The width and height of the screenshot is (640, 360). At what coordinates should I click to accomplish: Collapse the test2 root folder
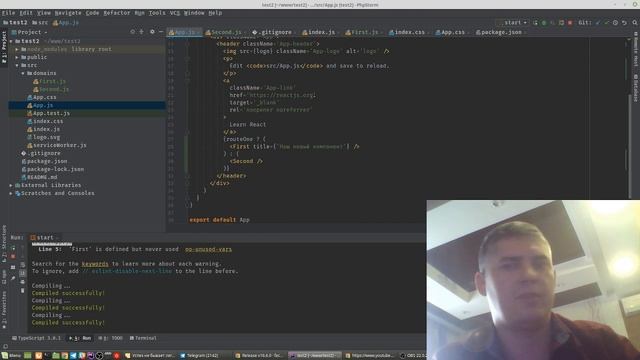[x=11, y=41]
